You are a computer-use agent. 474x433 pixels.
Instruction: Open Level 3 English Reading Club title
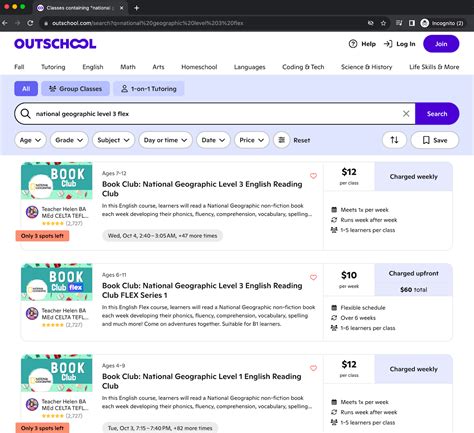(x=202, y=189)
